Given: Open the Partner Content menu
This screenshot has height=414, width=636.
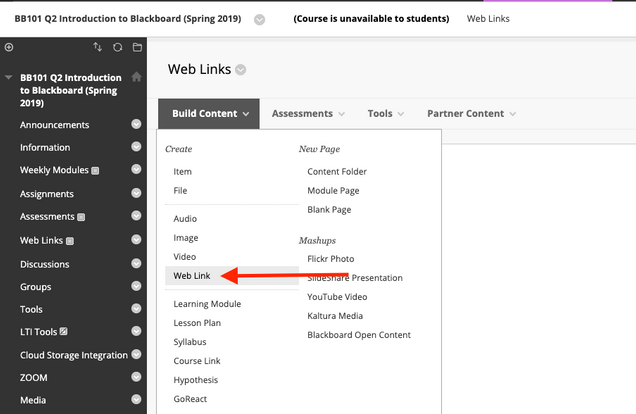Looking at the screenshot, I should click(x=471, y=114).
